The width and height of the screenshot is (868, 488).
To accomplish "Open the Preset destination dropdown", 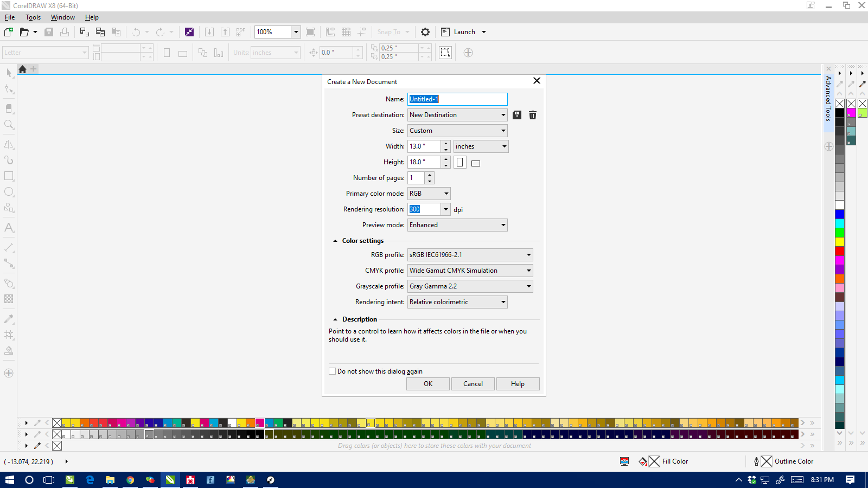I will coord(501,114).
